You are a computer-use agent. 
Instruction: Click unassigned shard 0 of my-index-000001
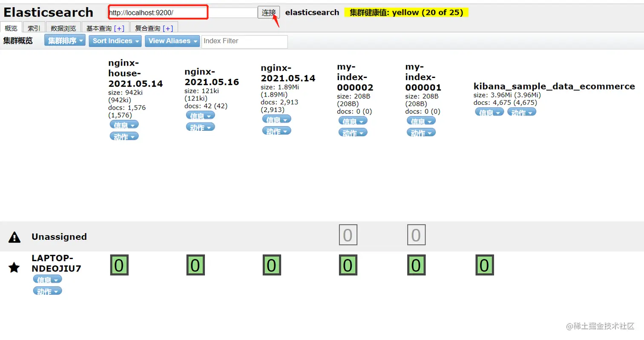(x=416, y=235)
